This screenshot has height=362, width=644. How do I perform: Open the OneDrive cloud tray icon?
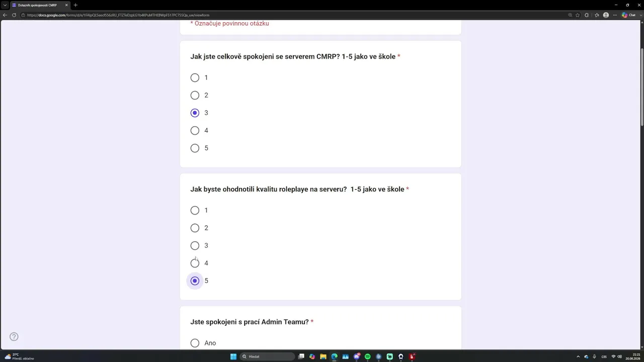586,356
